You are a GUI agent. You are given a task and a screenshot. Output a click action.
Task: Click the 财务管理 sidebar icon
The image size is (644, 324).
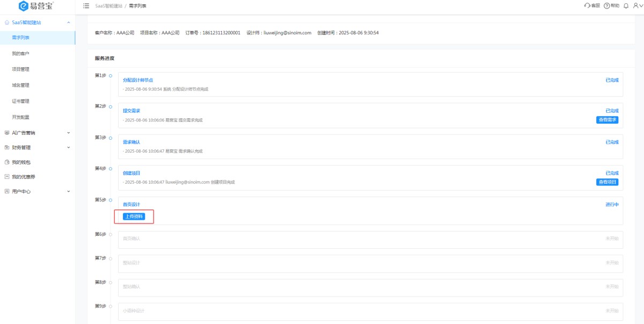(x=6, y=147)
